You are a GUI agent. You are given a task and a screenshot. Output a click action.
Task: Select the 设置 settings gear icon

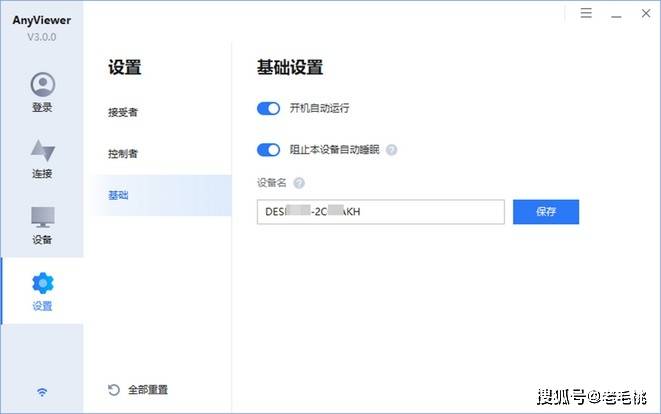tap(43, 283)
